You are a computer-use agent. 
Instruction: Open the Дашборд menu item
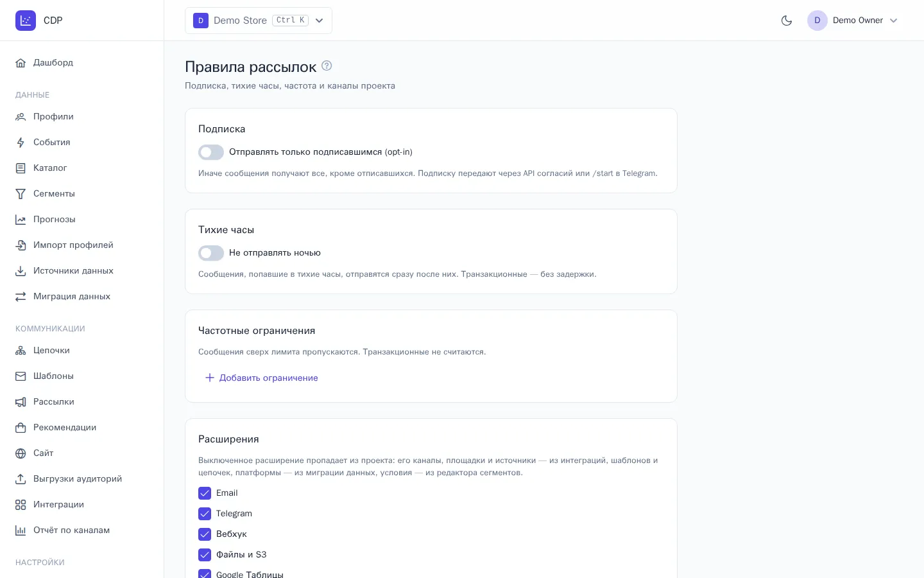coord(82,63)
